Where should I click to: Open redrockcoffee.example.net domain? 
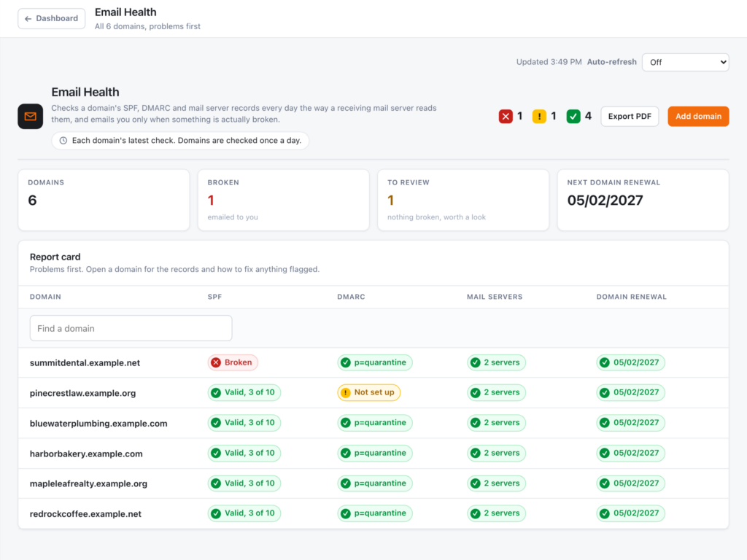[x=86, y=514]
